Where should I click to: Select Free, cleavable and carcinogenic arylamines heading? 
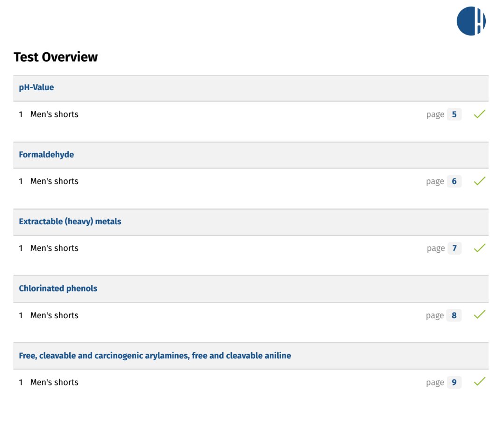pos(155,356)
